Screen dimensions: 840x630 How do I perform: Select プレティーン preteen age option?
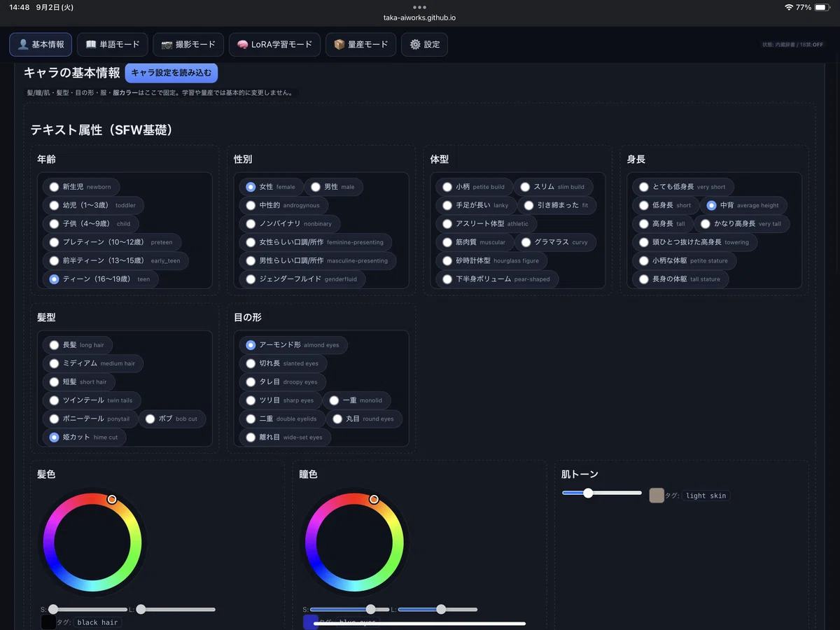pyautogui.click(x=111, y=242)
